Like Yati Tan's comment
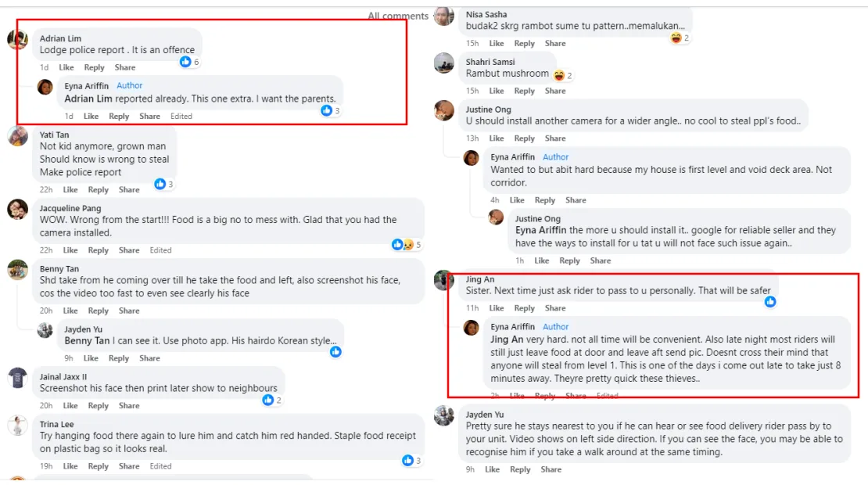Image resolution: width=868 pixels, height=485 pixels. [70, 190]
